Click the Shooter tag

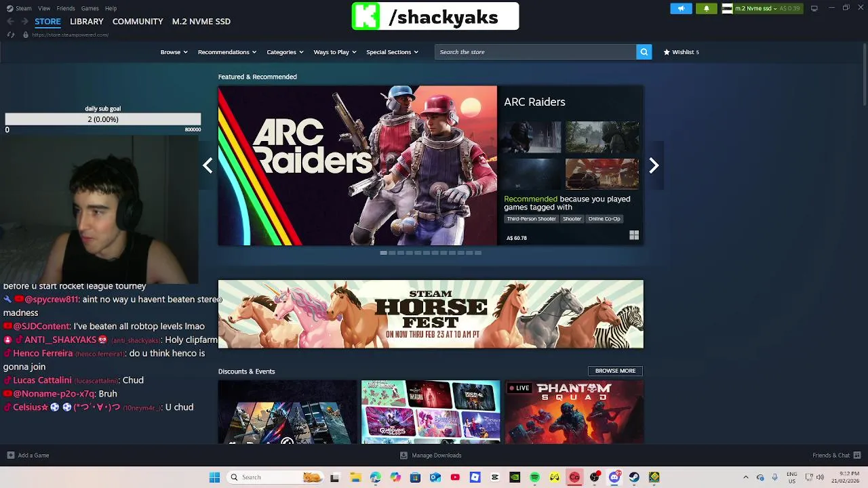pyautogui.click(x=572, y=219)
